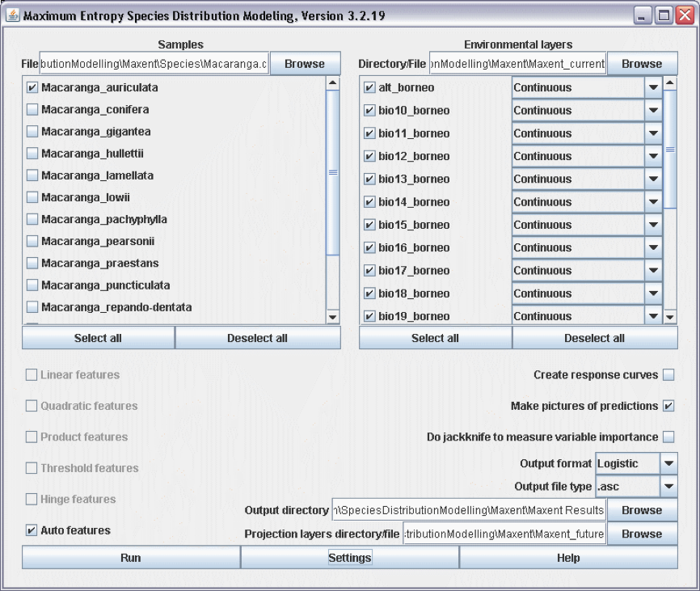700x591 pixels.
Task: Browse for the output directory
Action: 642,510
